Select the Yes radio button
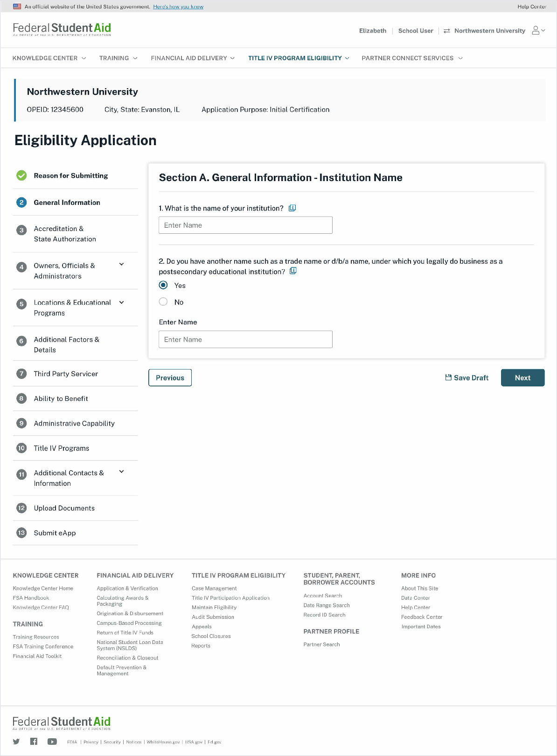557x756 pixels. (163, 285)
